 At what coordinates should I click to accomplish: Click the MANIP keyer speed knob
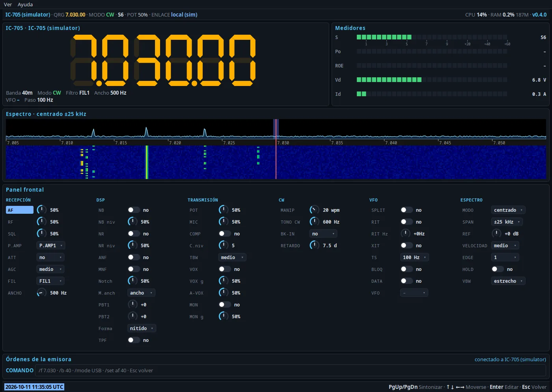[x=314, y=210]
